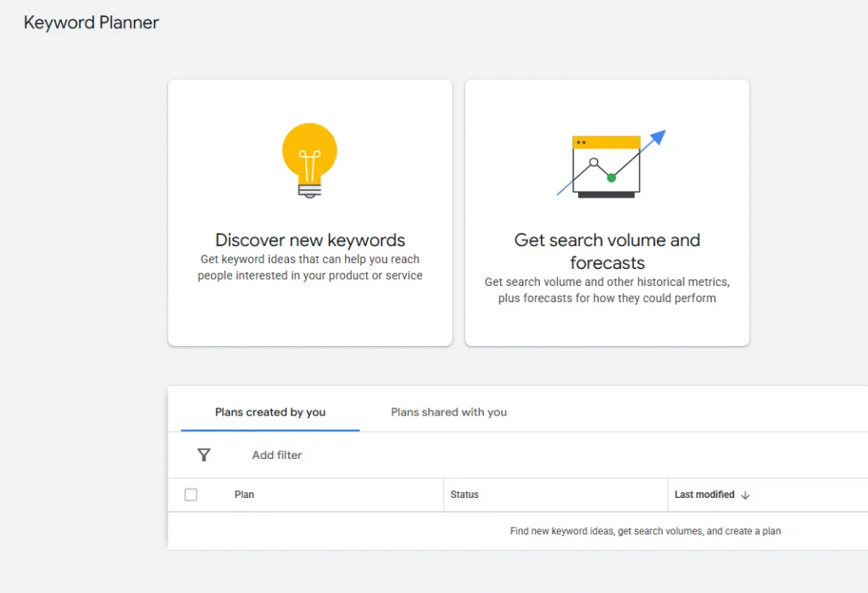Screen dimensions: 868x593
Task: Click the yellow lightbulb icon on Discover card
Action: tap(309, 153)
